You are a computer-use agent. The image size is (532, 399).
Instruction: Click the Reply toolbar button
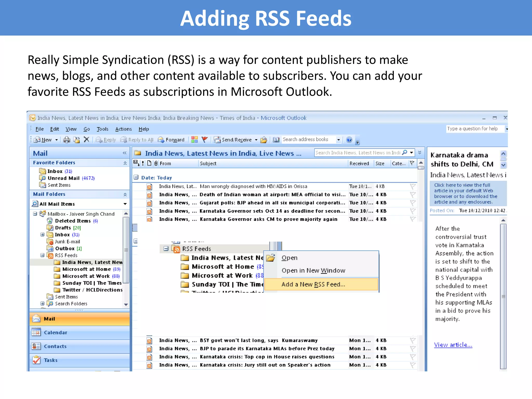[106, 140]
